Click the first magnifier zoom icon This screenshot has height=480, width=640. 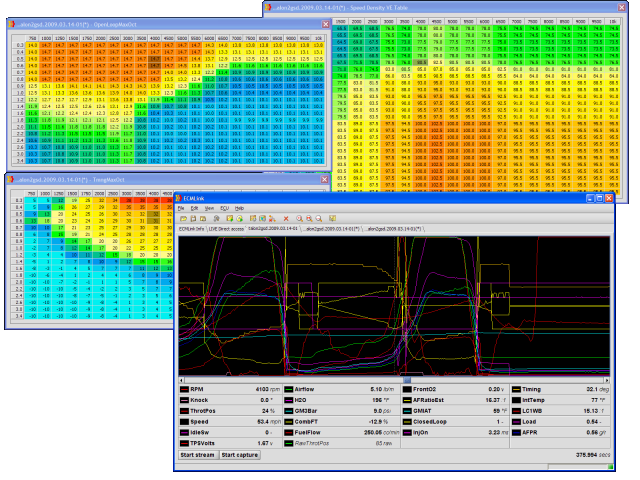pyautogui.click(x=298, y=217)
